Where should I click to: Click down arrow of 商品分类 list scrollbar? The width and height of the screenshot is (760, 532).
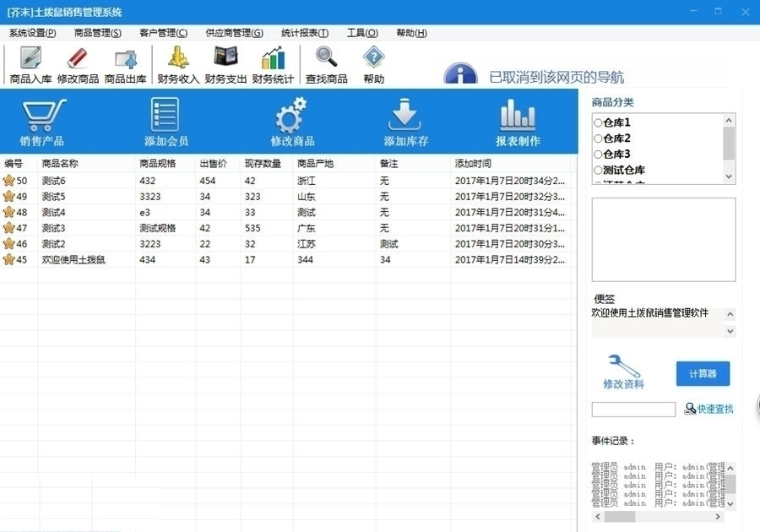[729, 176]
